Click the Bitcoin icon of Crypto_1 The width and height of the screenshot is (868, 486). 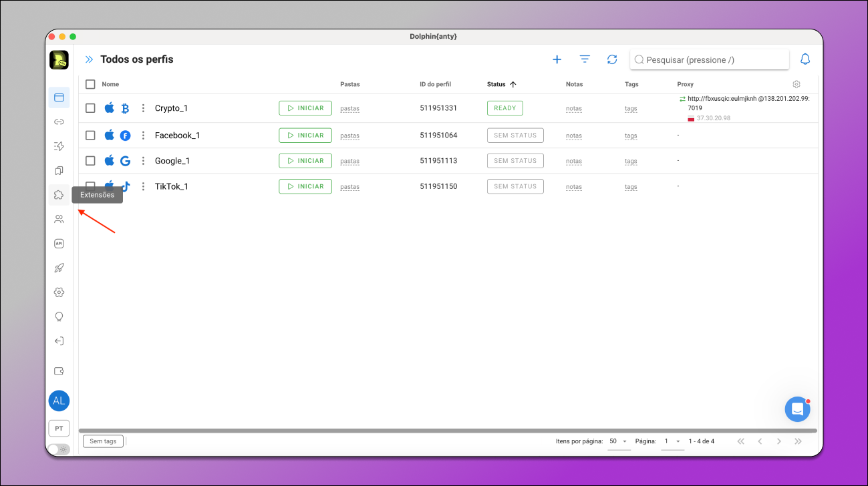pyautogui.click(x=125, y=108)
